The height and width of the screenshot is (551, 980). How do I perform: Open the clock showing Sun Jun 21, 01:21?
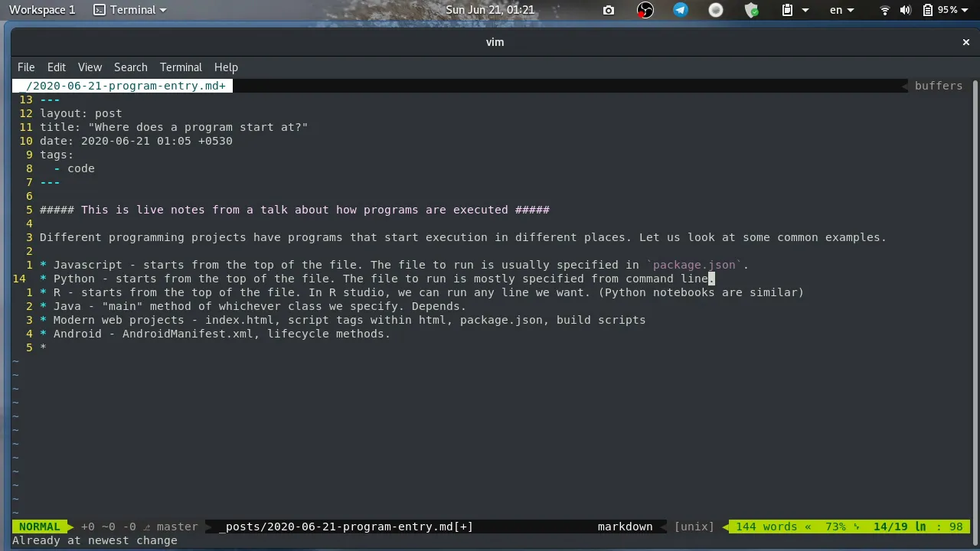click(x=490, y=10)
